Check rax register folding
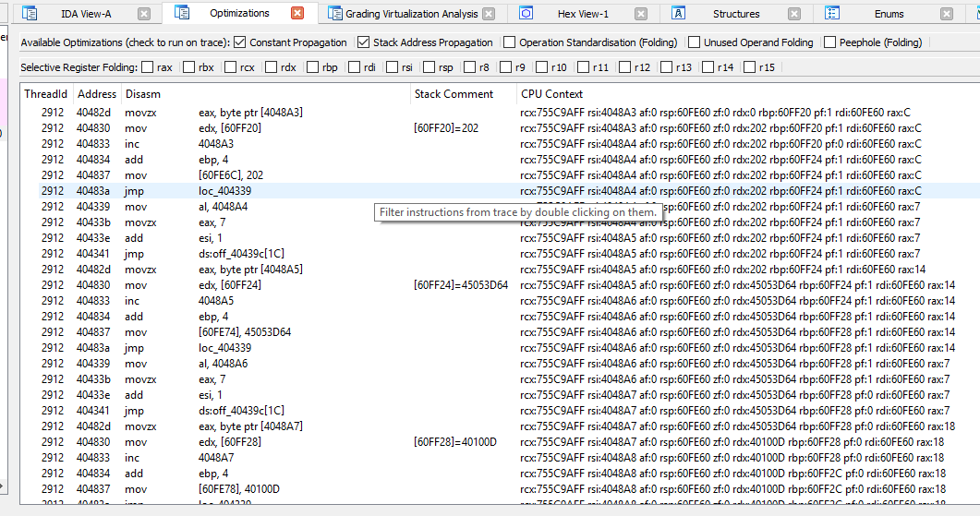Image resolution: width=980 pixels, height=516 pixels. (x=148, y=66)
